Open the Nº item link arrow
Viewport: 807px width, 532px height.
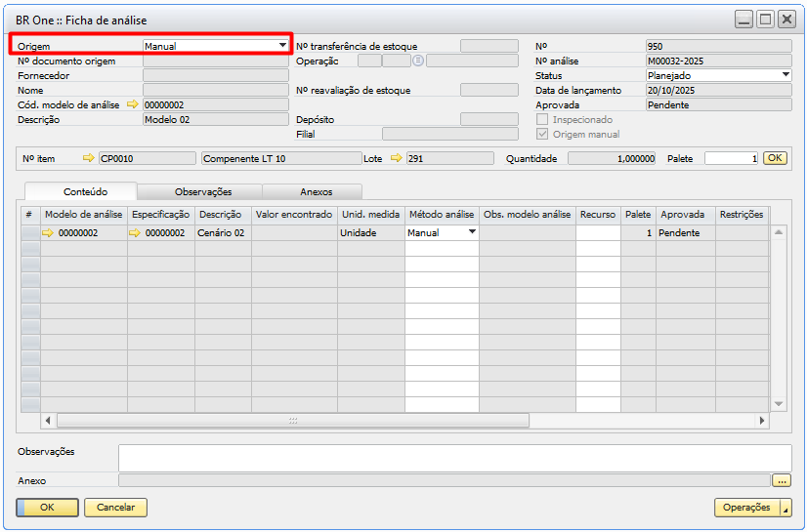[x=90, y=157]
